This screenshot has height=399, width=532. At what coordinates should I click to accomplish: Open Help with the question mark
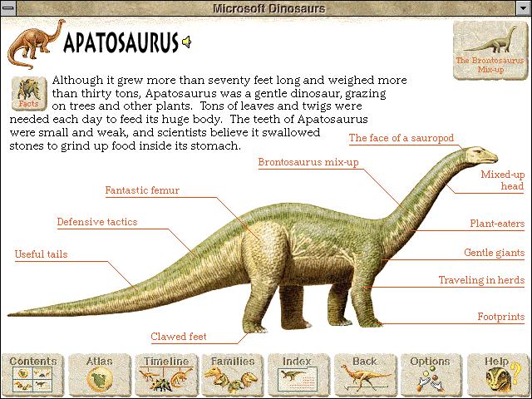(498, 373)
